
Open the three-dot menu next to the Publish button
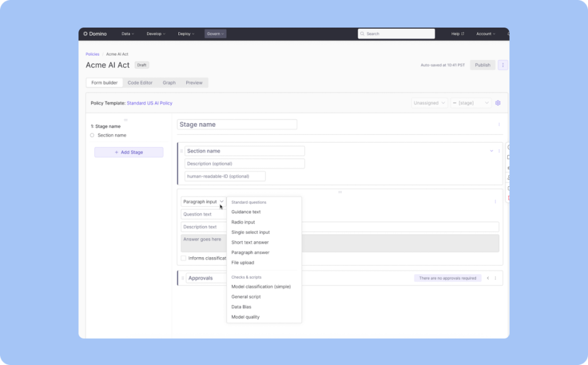click(502, 64)
